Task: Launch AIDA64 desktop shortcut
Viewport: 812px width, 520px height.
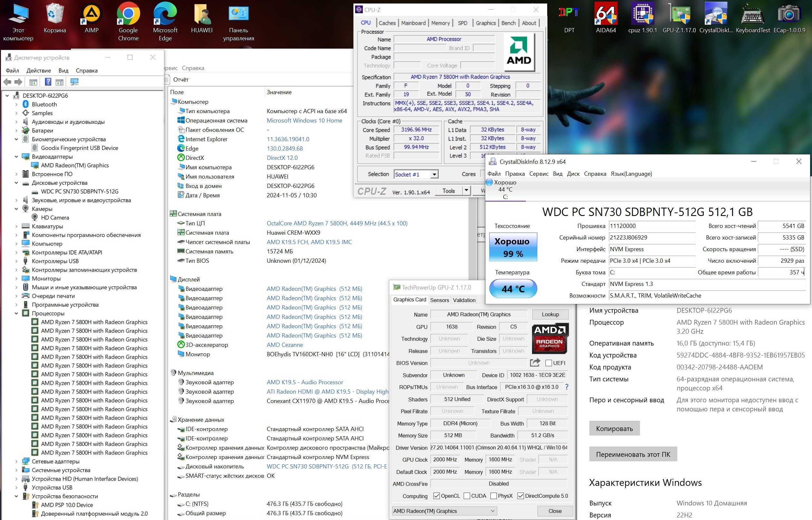Action: (606, 17)
